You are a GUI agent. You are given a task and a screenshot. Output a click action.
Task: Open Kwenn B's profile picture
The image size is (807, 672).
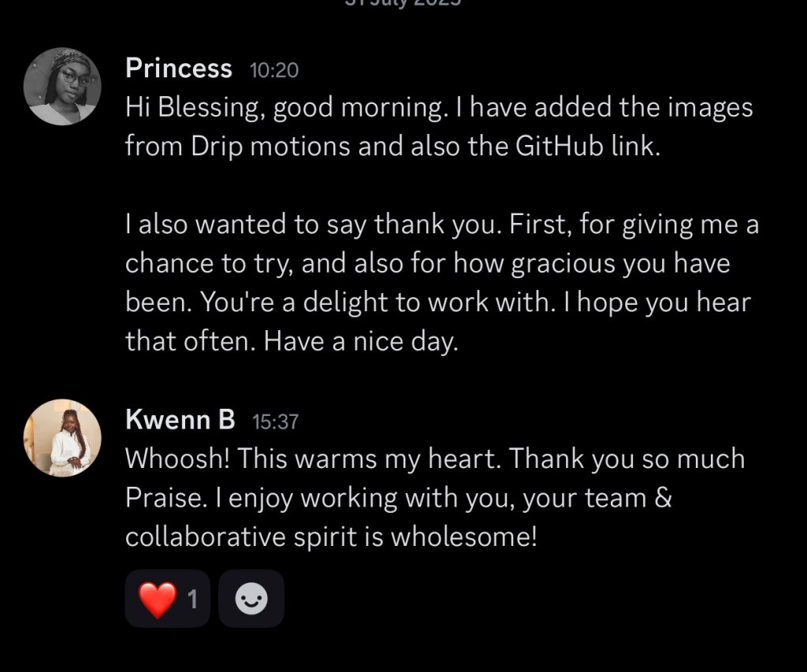coord(62,438)
